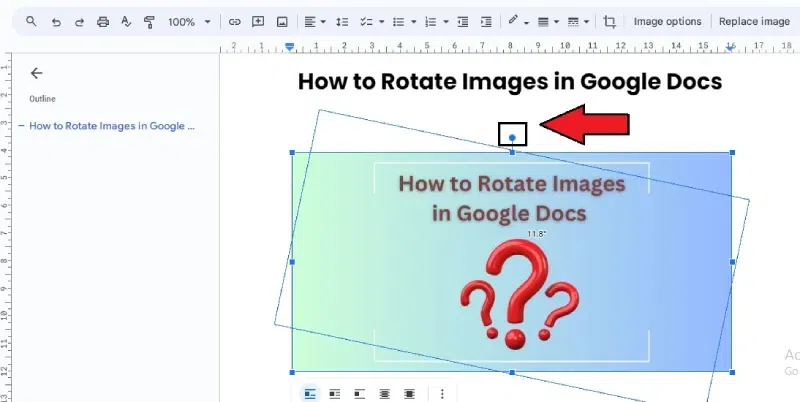Select the In front of text layout option
This screenshot has height=402, width=800.
[x=409, y=394]
